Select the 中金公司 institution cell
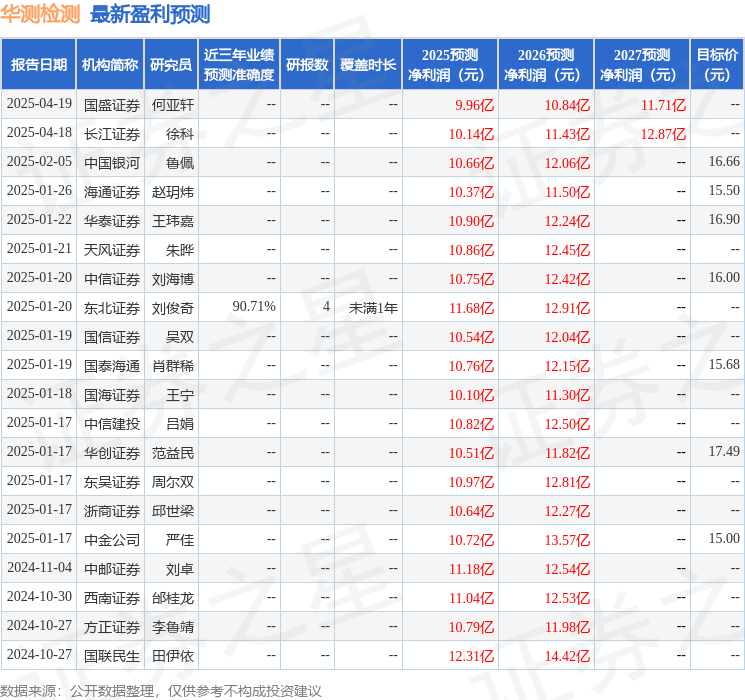Viewport: 745px width, 700px height. pyautogui.click(x=112, y=540)
